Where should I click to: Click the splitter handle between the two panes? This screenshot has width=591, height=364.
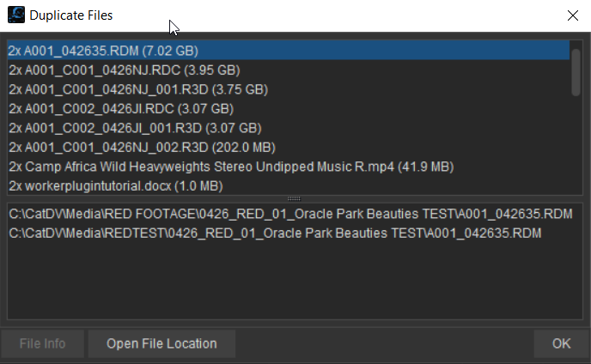pyautogui.click(x=294, y=198)
